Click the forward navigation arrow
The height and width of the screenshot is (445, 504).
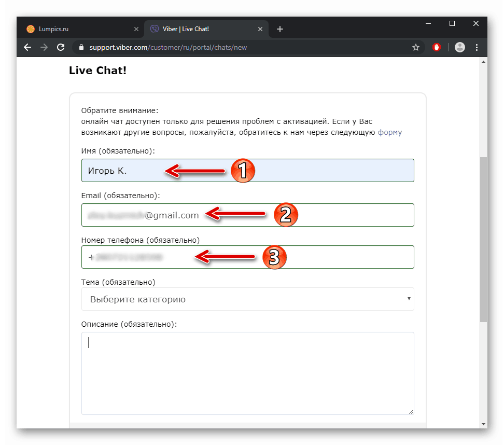(44, 47)
